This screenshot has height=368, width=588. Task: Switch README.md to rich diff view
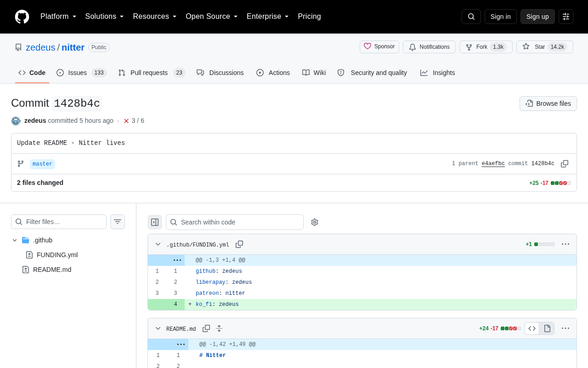tap(547, 328)
